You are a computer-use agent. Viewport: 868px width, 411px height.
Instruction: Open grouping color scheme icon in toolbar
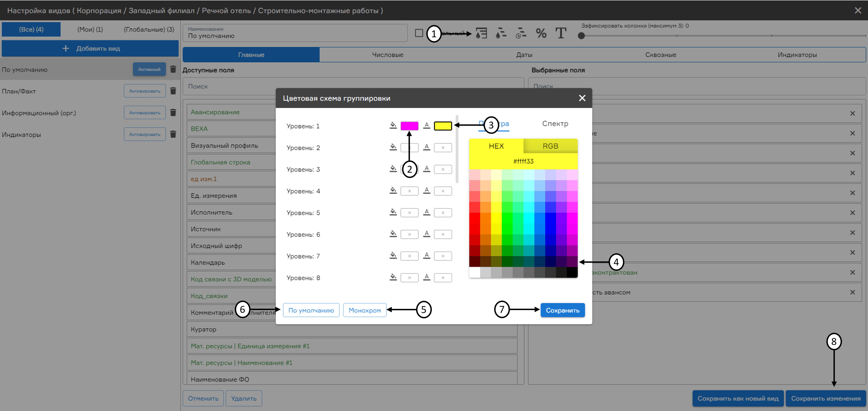pos(481,33)
